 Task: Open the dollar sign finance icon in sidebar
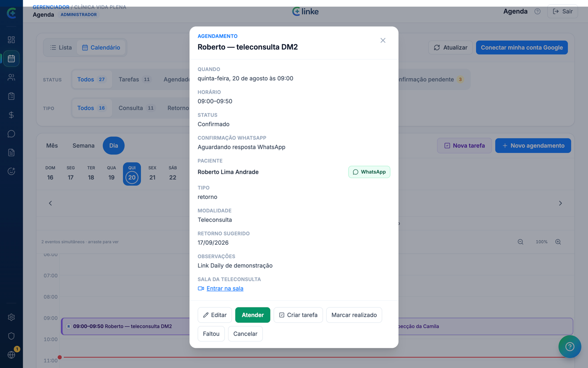click(11, 115)
